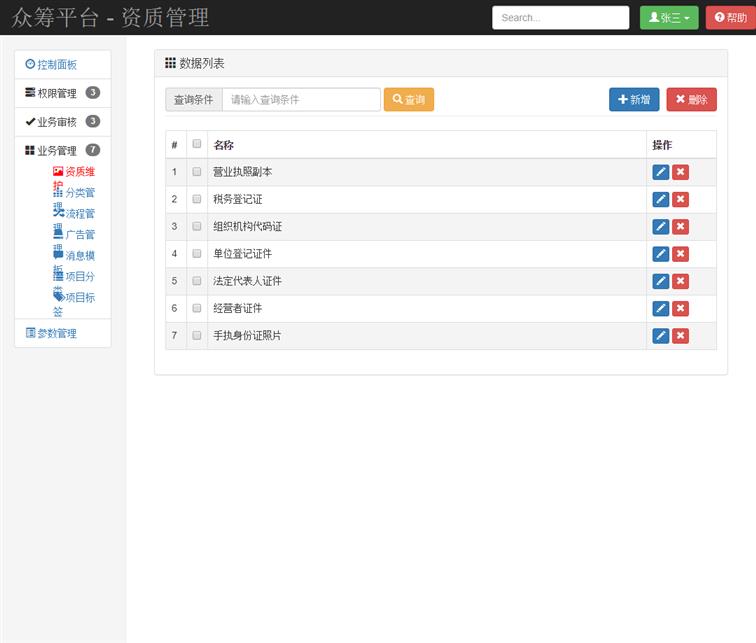Expand the 业务审核 sidebar group
756x643 pixels.
point(63,122)
